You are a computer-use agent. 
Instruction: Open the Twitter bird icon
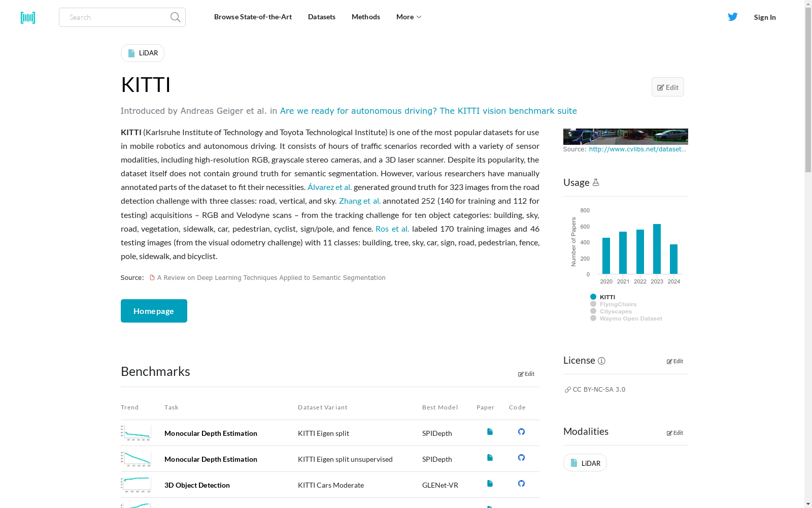733,17
